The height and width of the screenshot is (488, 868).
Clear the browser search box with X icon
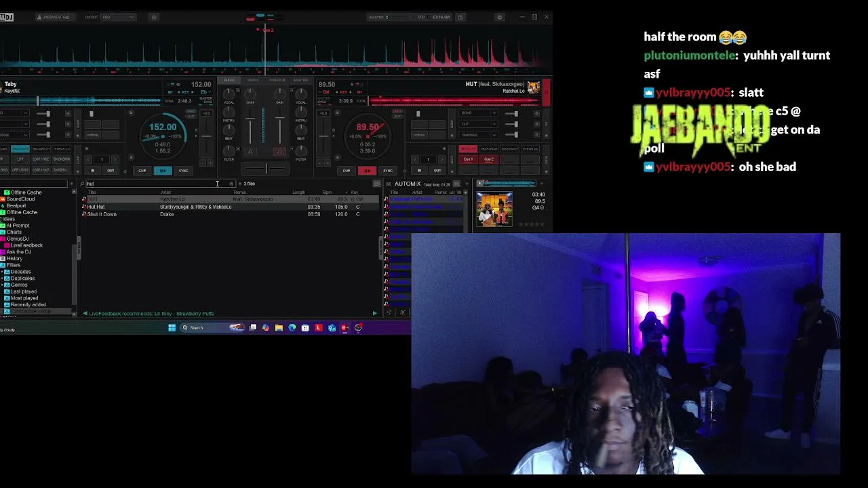231,184
